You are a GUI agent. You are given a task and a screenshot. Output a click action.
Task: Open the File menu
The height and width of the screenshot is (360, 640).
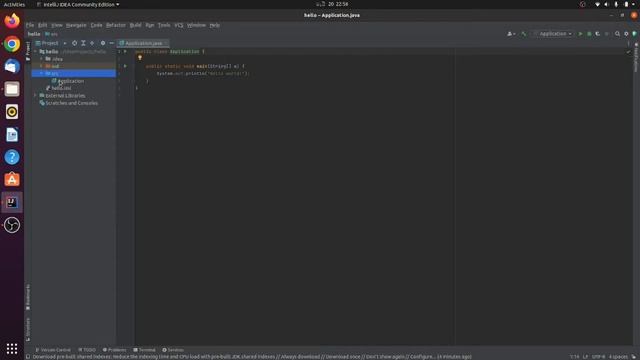pos(30,25)
